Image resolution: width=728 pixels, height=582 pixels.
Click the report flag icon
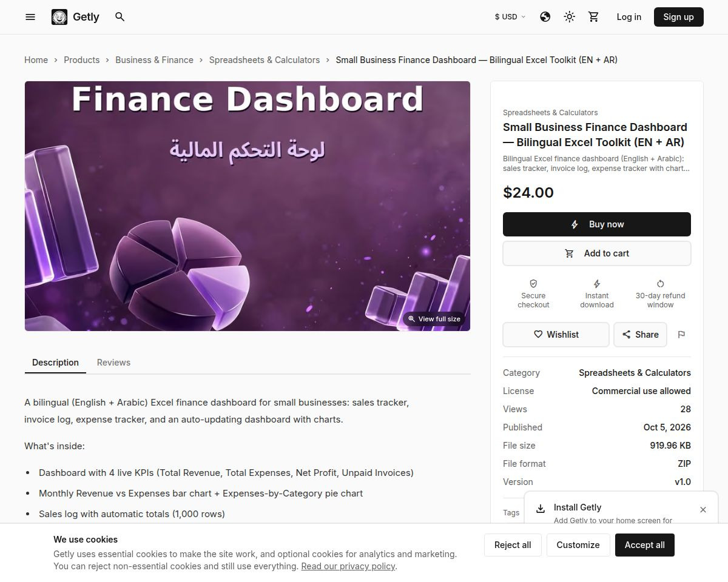(x=681, y=335)
